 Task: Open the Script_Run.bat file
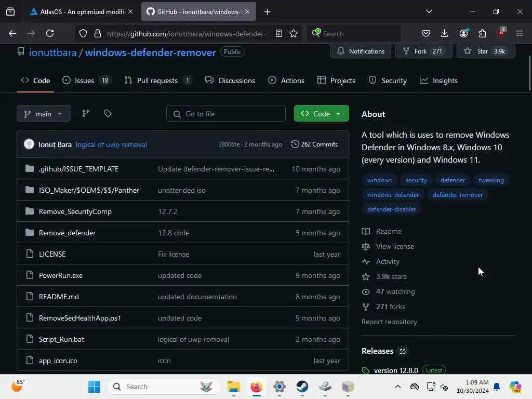tap(61, 339)
